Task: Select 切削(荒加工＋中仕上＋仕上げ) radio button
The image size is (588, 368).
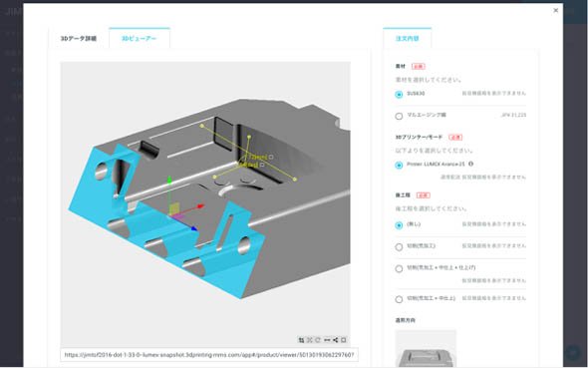Action: (x=399, y=268)
